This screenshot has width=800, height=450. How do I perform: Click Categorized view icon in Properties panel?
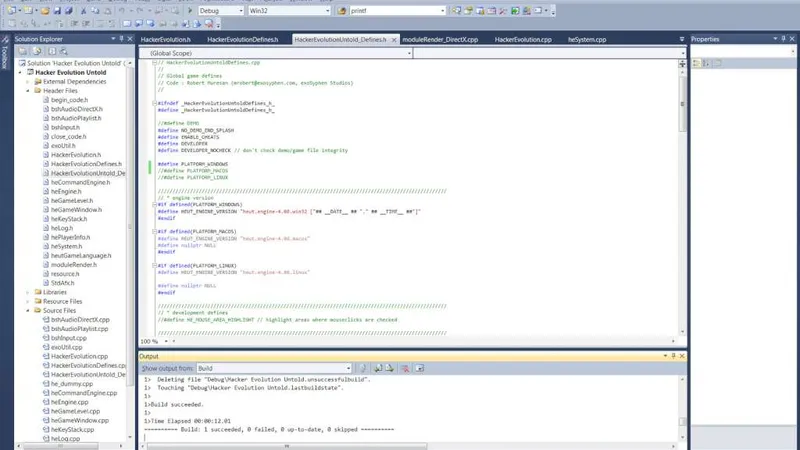coord(696,63)
